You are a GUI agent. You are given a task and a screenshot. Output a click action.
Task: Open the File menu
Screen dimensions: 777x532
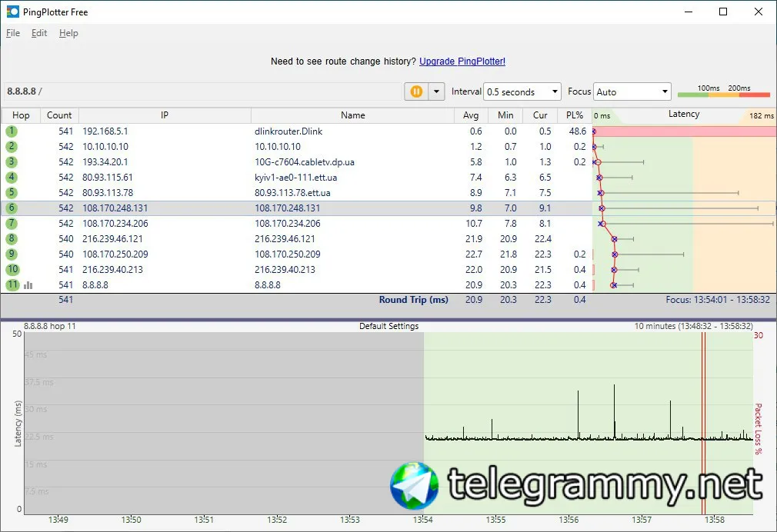pos(13,33)
